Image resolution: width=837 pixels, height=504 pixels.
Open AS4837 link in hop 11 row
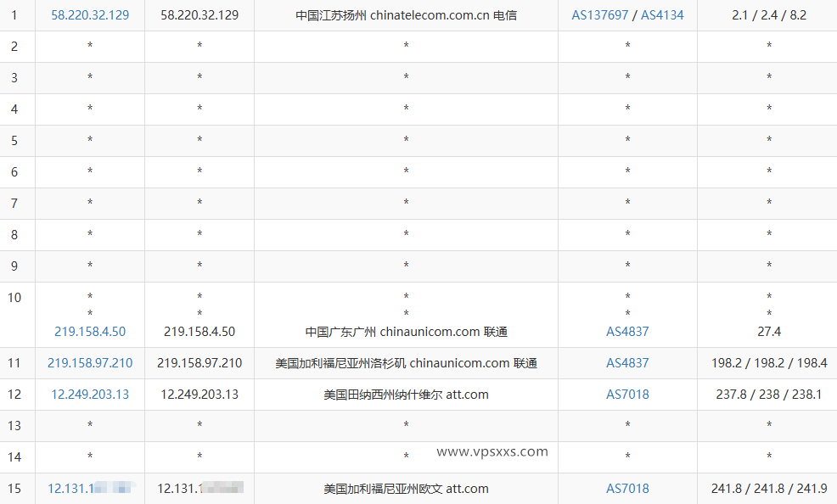pos(627,362)
